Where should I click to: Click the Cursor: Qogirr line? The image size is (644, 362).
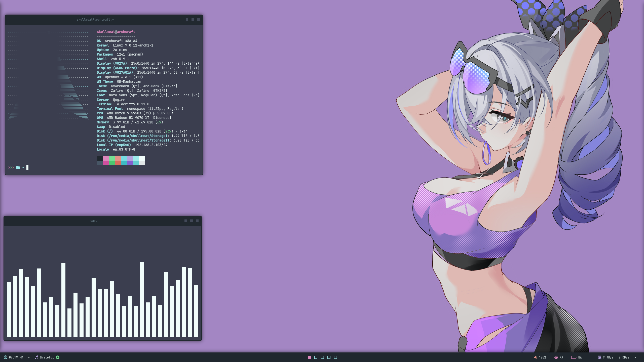coord(111,100)
